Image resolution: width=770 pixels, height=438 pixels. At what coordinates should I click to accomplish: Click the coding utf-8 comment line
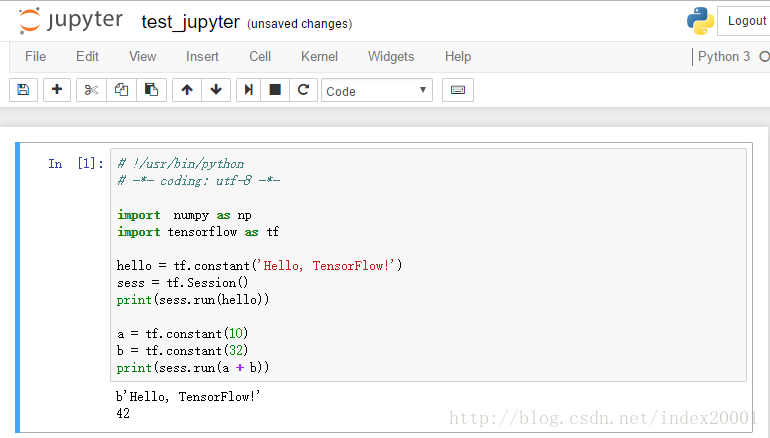point(199,181)
